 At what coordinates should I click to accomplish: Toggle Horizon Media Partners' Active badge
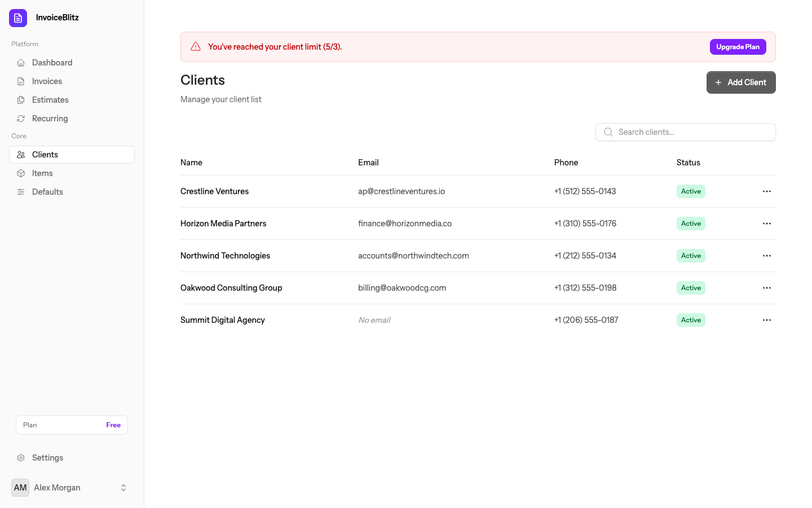[x=690, y=223]
